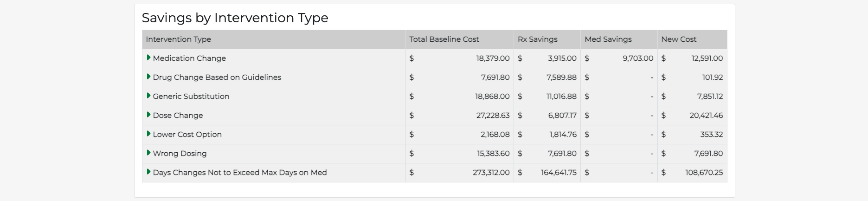Image resolution: width=868 pixels, height=201 pixels.
Task: Click the New Cost column header
Action: pyautogui.click(x=679, y=39)
